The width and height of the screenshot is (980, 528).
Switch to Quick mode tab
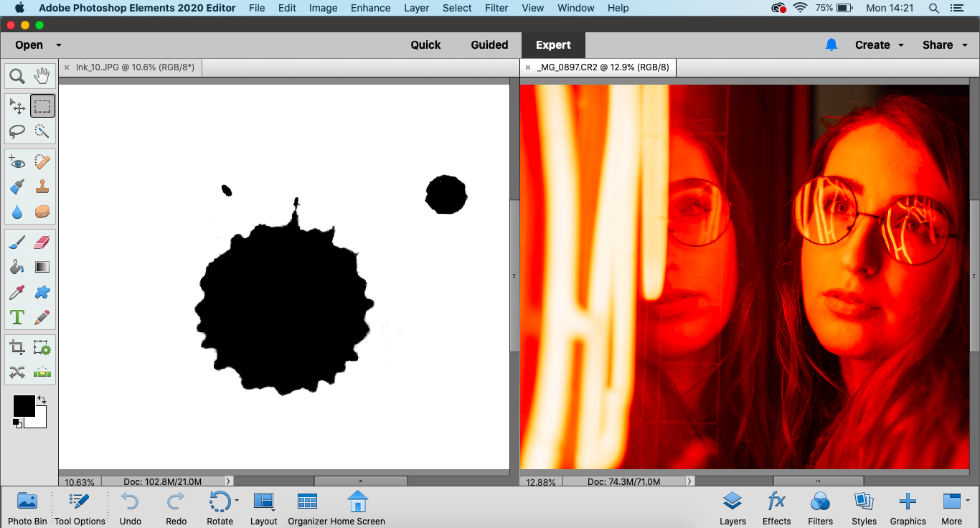pyautogui.click(x=425, y=44)
